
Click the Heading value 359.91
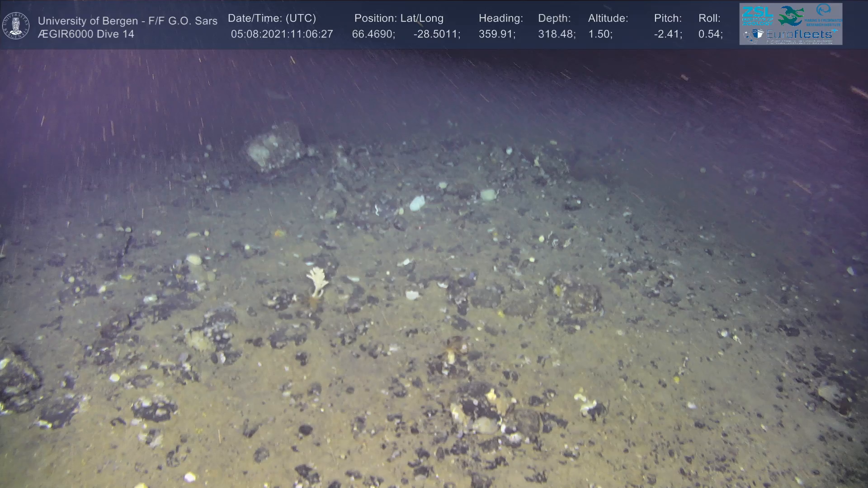496,34
